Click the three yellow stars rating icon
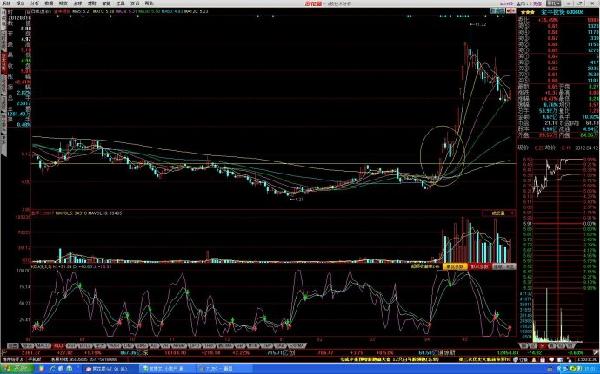The height and width of the screenshot is (374, 600). 528,12
